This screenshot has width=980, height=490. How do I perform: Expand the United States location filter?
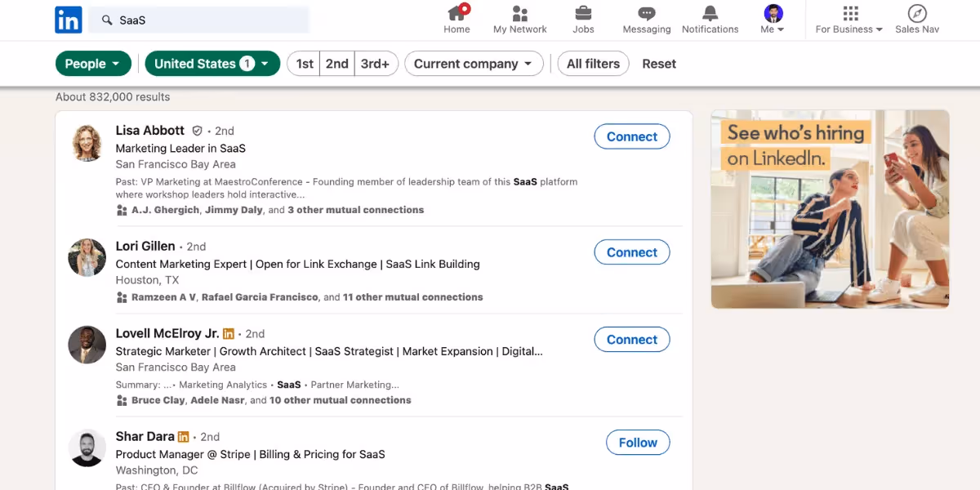212,64
